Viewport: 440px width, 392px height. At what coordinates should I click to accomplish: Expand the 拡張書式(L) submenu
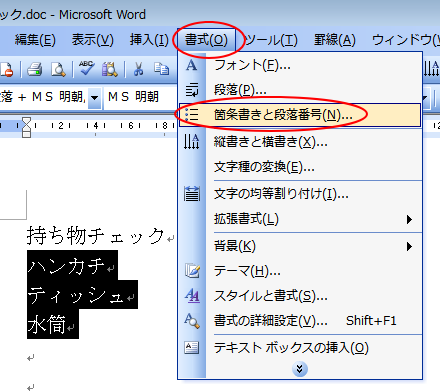click(300, 219)
